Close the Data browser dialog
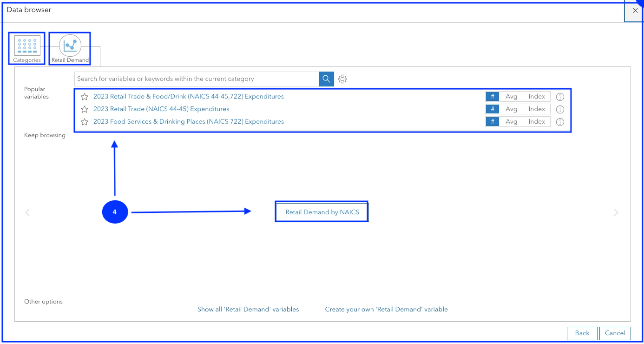The image size is (644, 344). pyautogui.click(x=635, y=10)
